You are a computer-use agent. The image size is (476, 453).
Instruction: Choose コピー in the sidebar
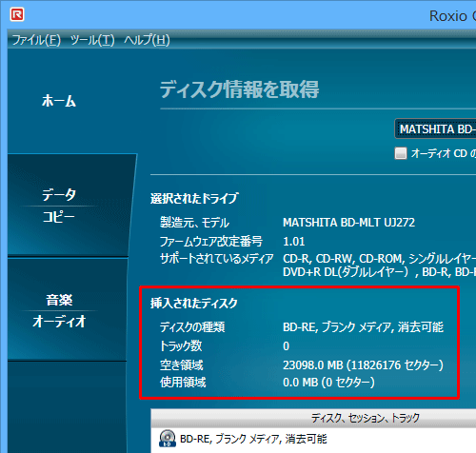point(59,217)
